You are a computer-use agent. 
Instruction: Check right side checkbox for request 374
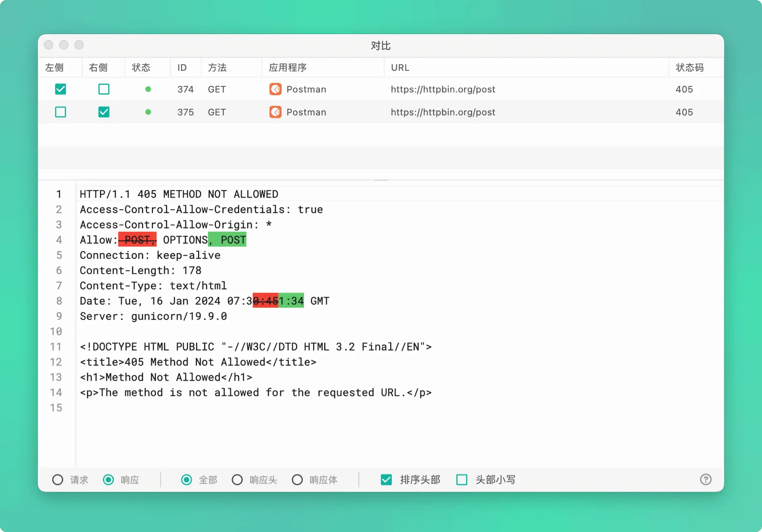click(x=104, y=89)
